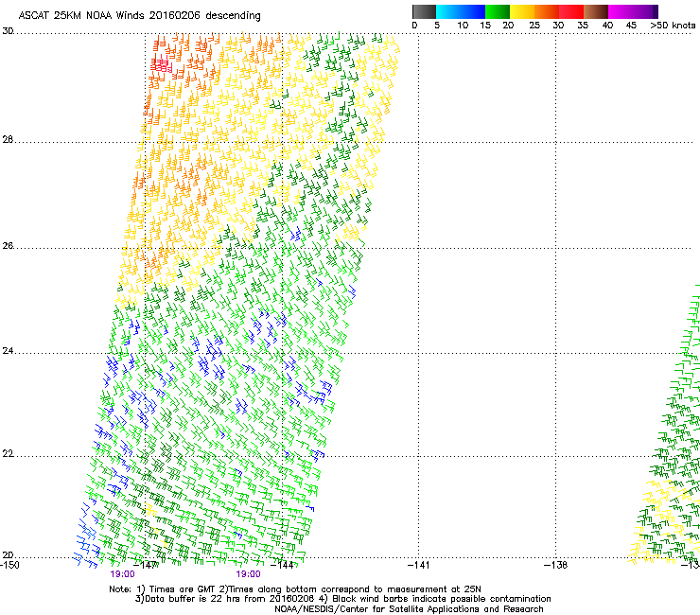This screenshot has height=615, width=700.
Task: Click the '>50 knots' legend label
Action: tap(673, 26)
